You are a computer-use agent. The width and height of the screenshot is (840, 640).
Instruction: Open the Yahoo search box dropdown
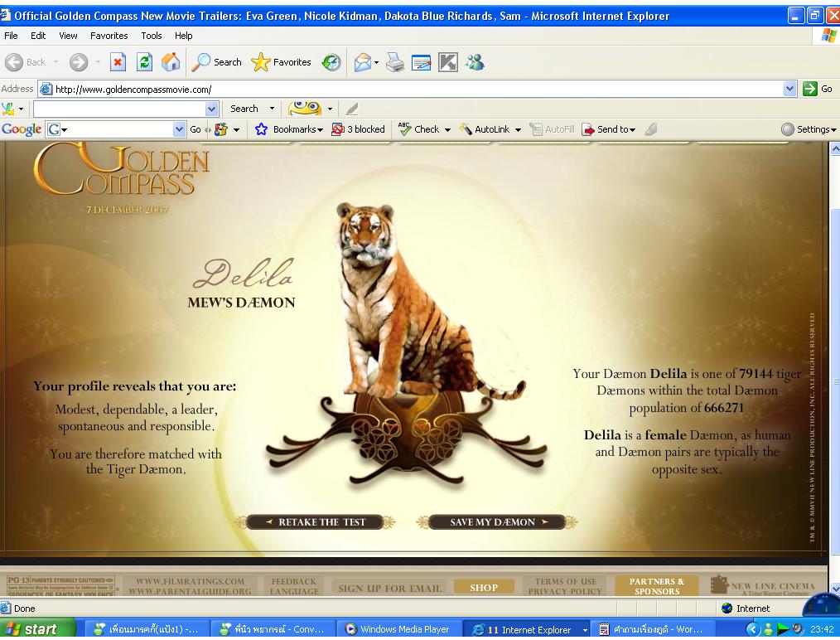[211, 109]
